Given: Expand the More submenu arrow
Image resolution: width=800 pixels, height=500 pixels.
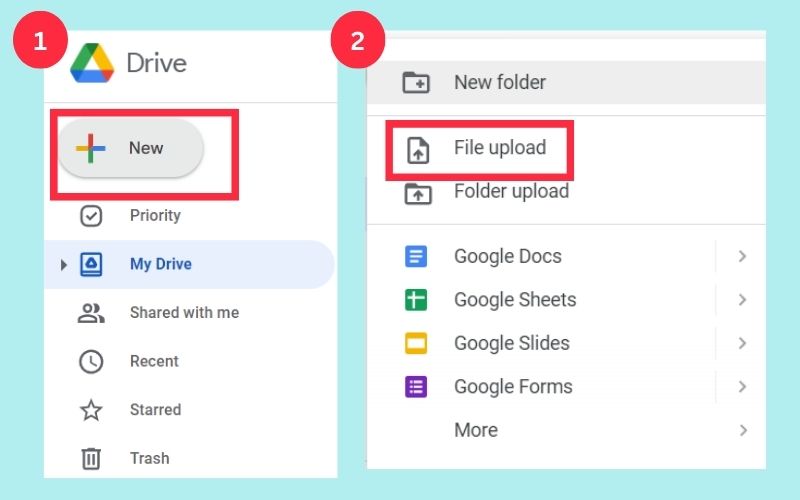Looking at the screenshot, I should (x=743, y=431).
